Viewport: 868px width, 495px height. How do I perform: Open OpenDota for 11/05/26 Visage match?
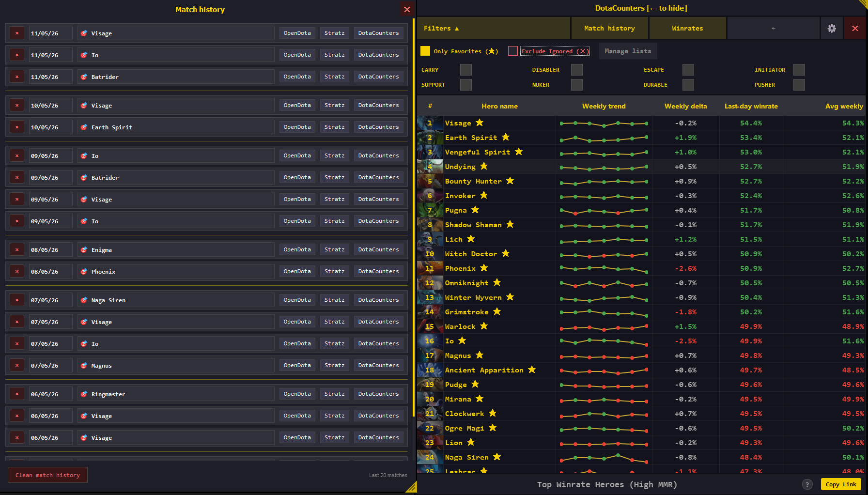(x=297, y=33)
